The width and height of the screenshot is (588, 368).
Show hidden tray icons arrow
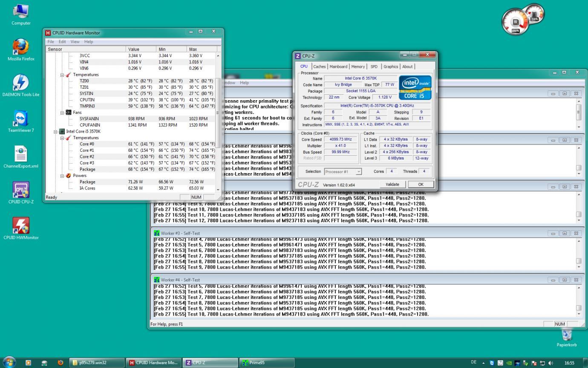click(x=484, y=363)
